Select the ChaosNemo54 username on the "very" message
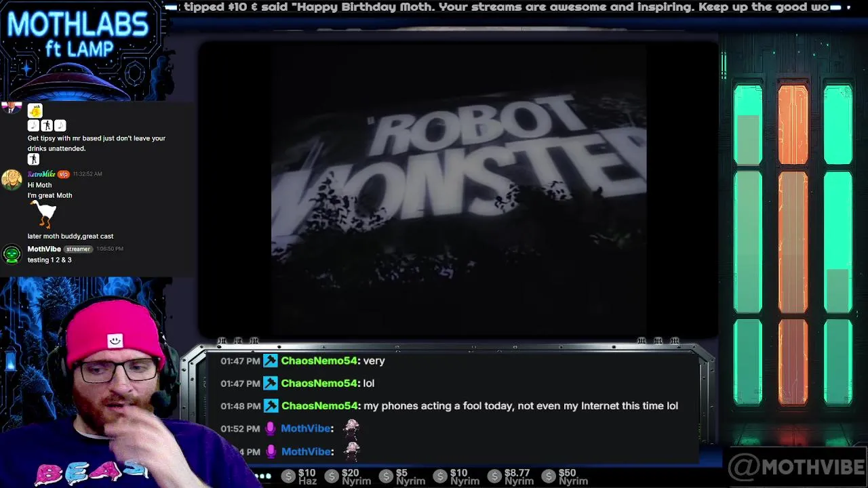The width and height of the screenshot is (868, 488). point(319,361)
